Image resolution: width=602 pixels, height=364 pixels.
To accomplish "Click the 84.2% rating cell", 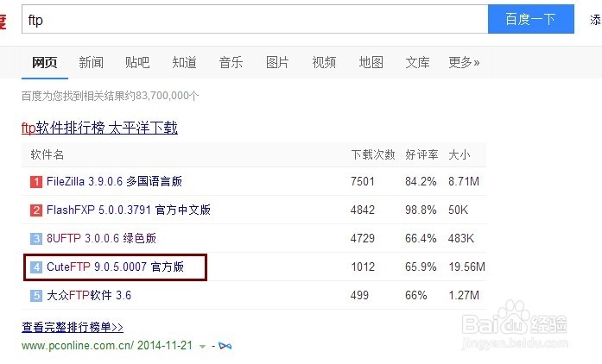I will 421,181.
